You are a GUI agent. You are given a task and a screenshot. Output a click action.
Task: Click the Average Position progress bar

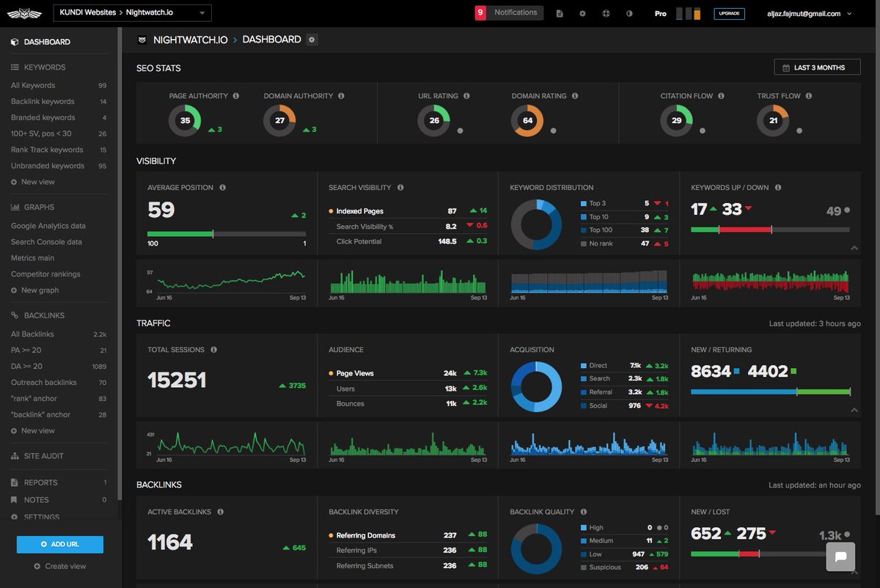click(227, 234)
